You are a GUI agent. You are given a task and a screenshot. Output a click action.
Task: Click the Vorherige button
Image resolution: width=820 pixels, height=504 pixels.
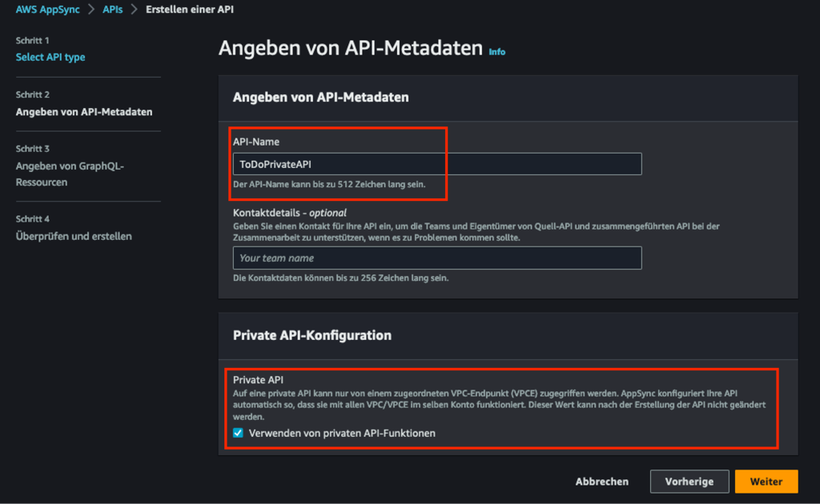(689, 481)
